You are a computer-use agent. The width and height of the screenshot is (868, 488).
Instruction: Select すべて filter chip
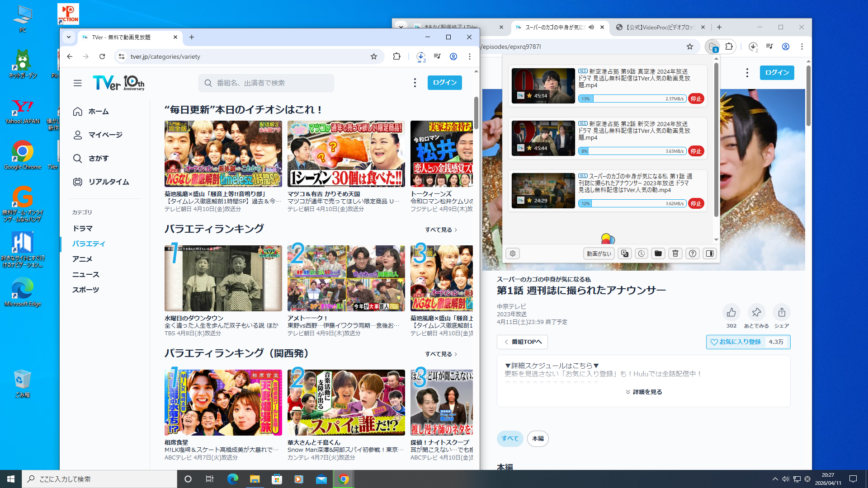(x=510, y=438)
